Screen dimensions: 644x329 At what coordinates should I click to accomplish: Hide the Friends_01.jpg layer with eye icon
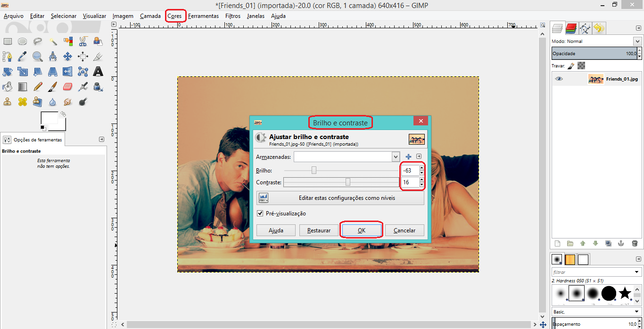(559, 79)
